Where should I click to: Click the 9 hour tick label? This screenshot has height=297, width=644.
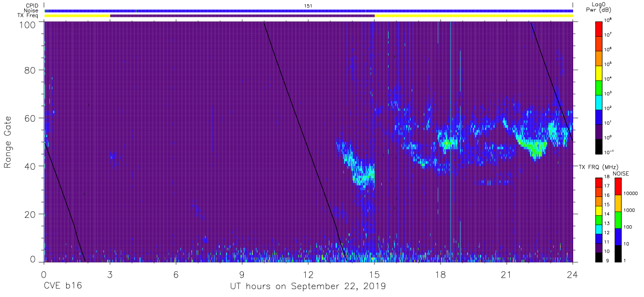coord(242,274)
